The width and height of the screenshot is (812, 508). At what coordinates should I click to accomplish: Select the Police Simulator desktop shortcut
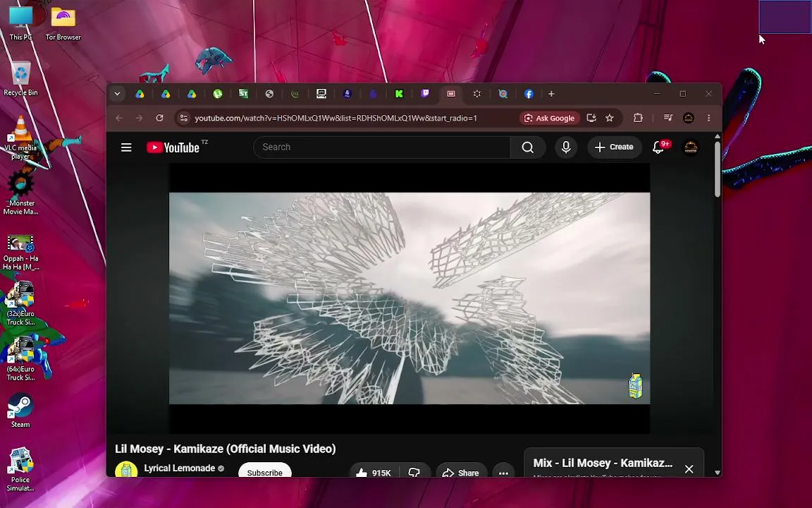pos(20,470)
